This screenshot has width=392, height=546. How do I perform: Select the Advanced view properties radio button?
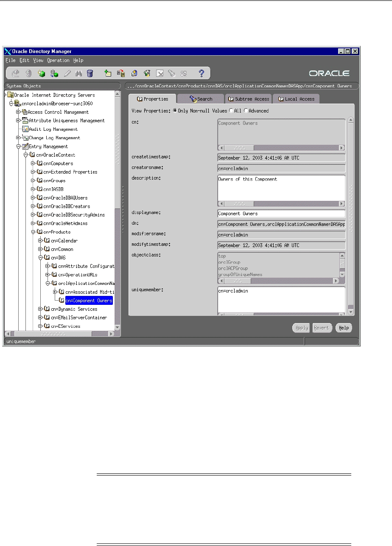coord(246,111)
